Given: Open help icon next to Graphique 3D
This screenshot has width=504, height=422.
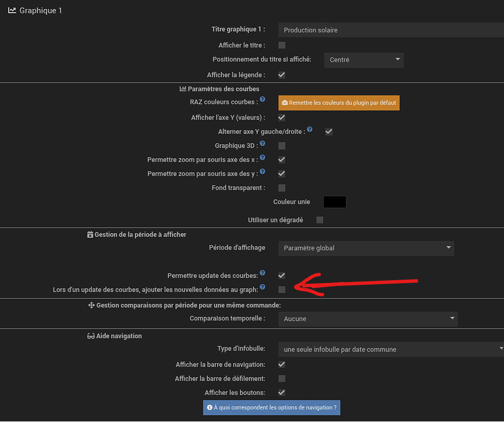Looking at the screenshot, I should [262, 143].
